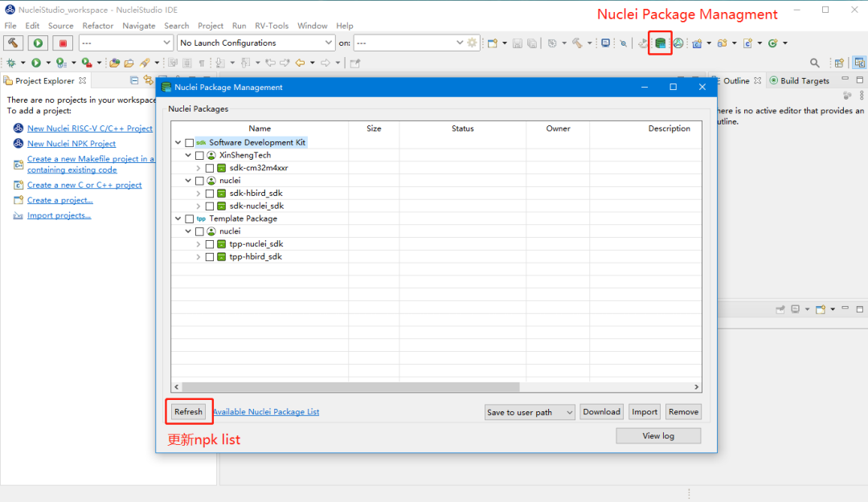Check the nuclei checkbox under Template Package
868x502 pixels.
(x=199, y=231)
